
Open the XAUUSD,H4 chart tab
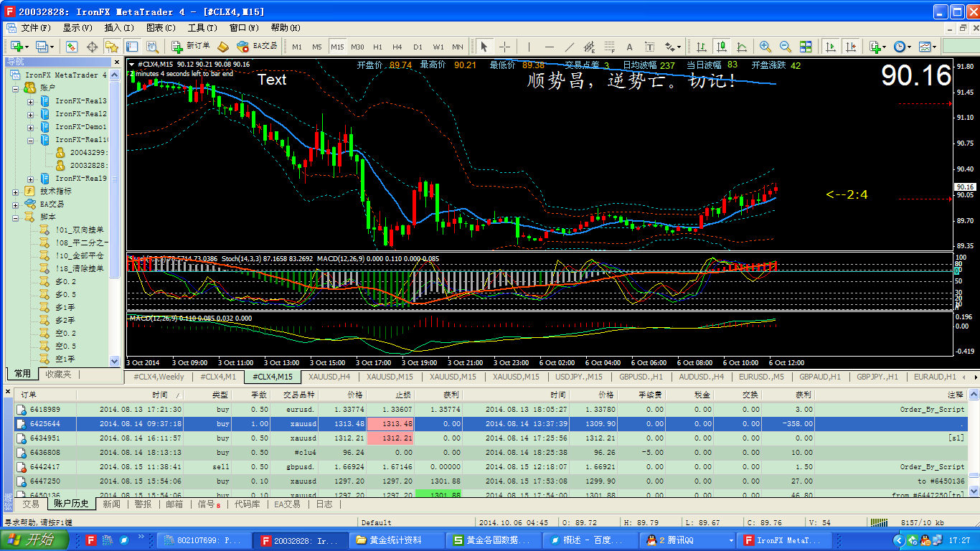pyautogui.click(x=329, y=377)
